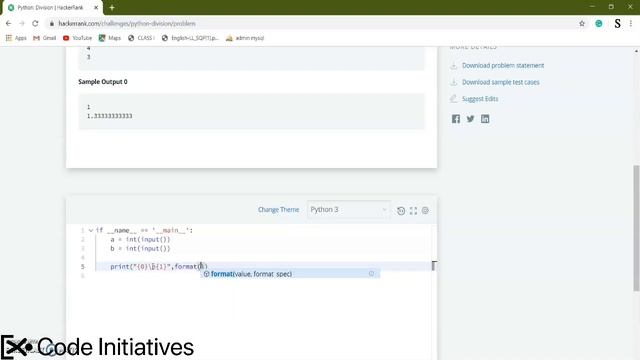The height and width of the screenshot is (360, 640).
Task: Open a new browser tab
Action: click(112, 7)
